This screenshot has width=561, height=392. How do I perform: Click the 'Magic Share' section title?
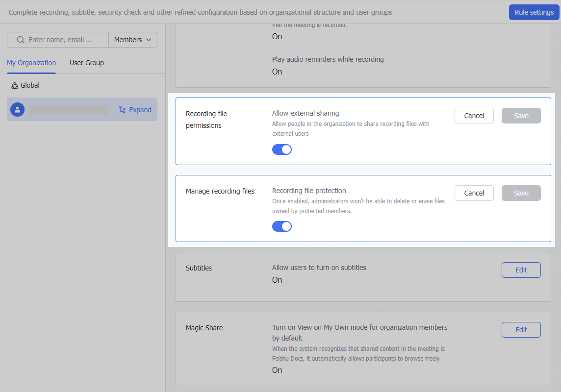click(204, 328)
